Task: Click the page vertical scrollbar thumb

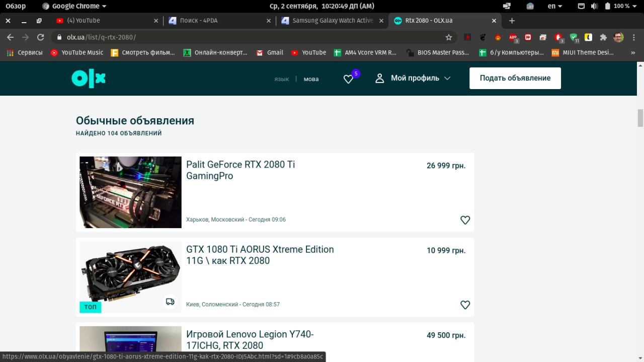Action: click(x=640, y=118)
